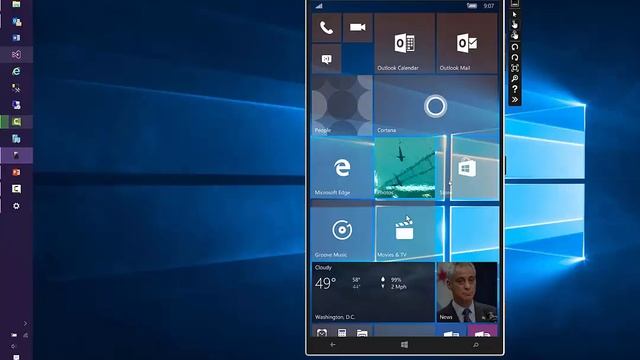
Task: Launch the Microsoft Edge tile
Action: 342,168
